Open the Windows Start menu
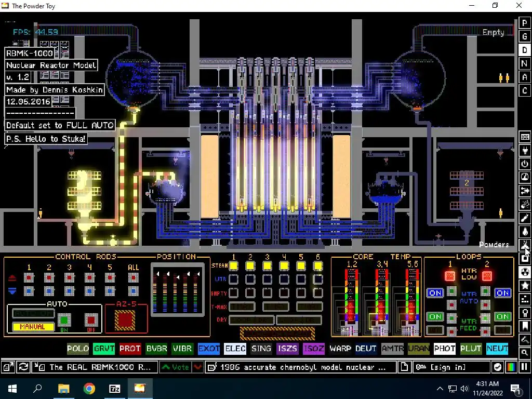 click(12, 389)
